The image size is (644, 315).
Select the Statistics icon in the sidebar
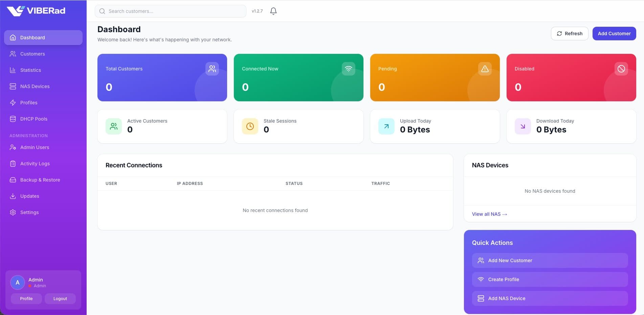click(13, 70)
